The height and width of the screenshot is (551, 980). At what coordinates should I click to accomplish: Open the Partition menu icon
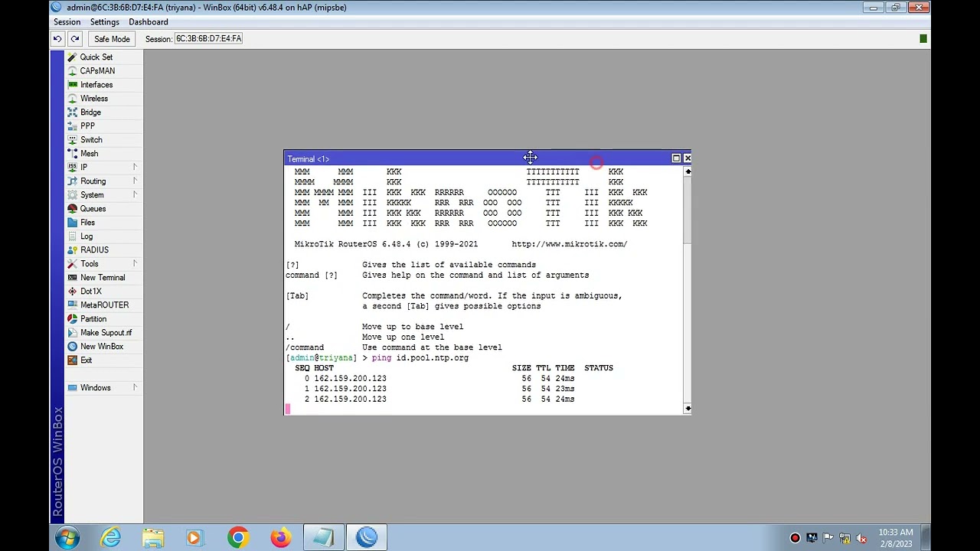(x=72, y=319)
